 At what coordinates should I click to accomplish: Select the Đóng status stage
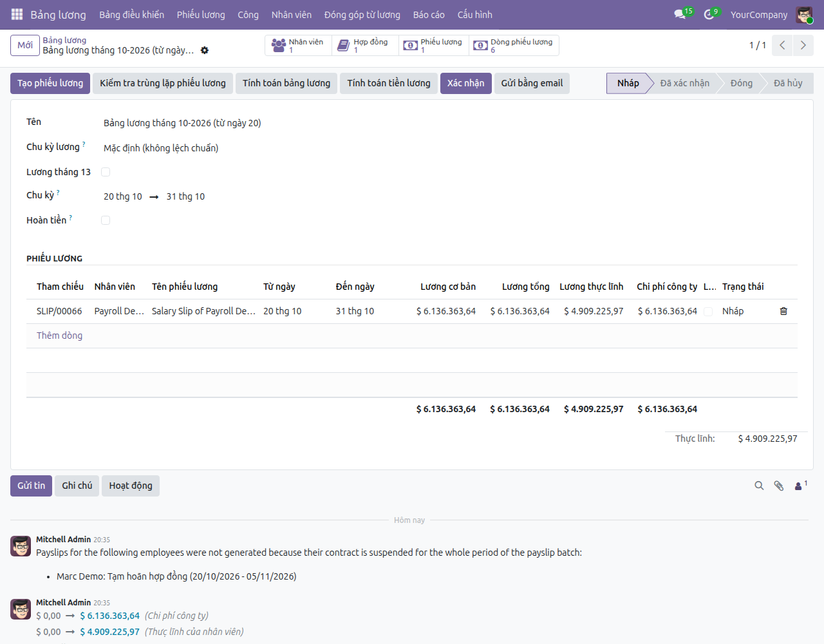[741, 83]
